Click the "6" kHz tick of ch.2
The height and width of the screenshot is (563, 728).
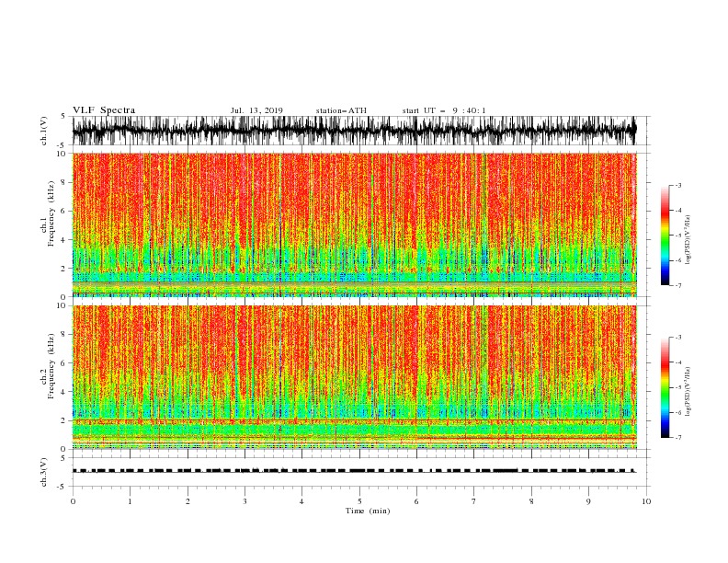point(64,362)
